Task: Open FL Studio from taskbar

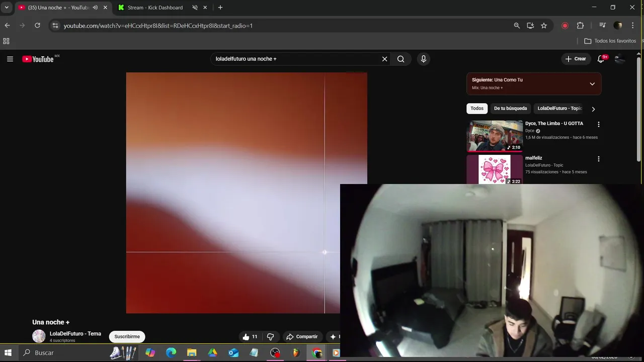Action: pos(296,352)
